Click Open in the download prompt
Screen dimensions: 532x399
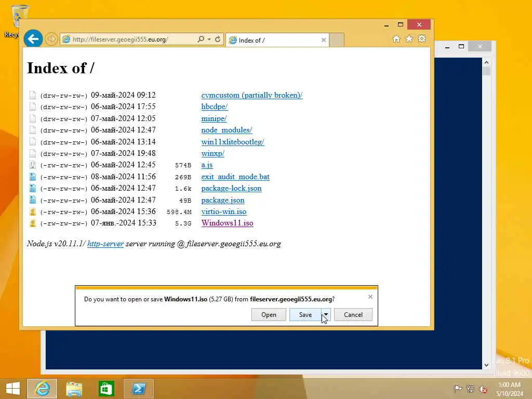pyautogui.click(x=269, y=314)
